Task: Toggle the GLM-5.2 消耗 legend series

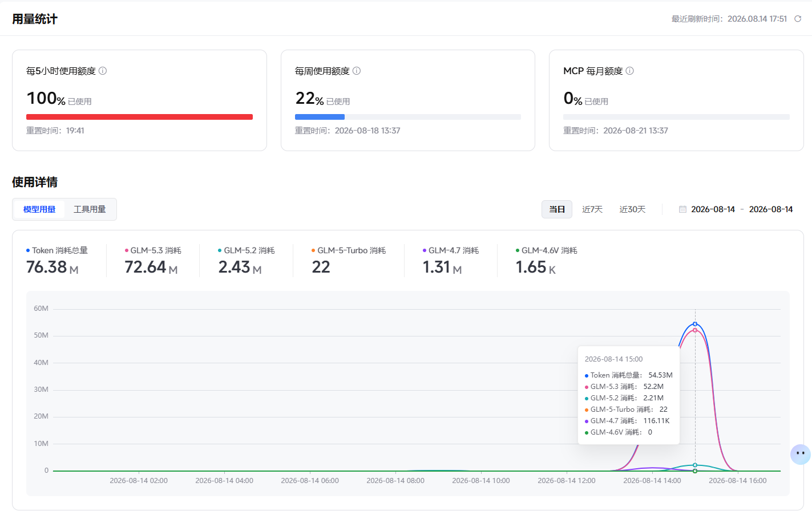Action: point(247,250)
